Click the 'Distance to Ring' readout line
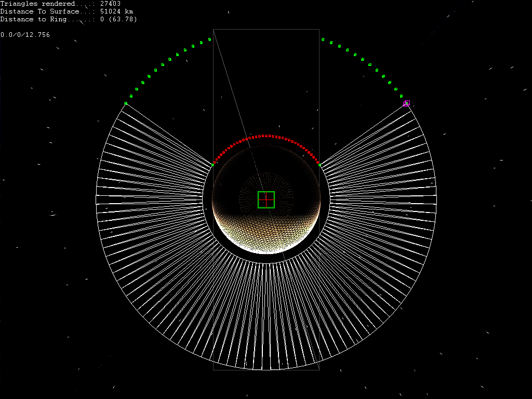 tap(69, 19)
